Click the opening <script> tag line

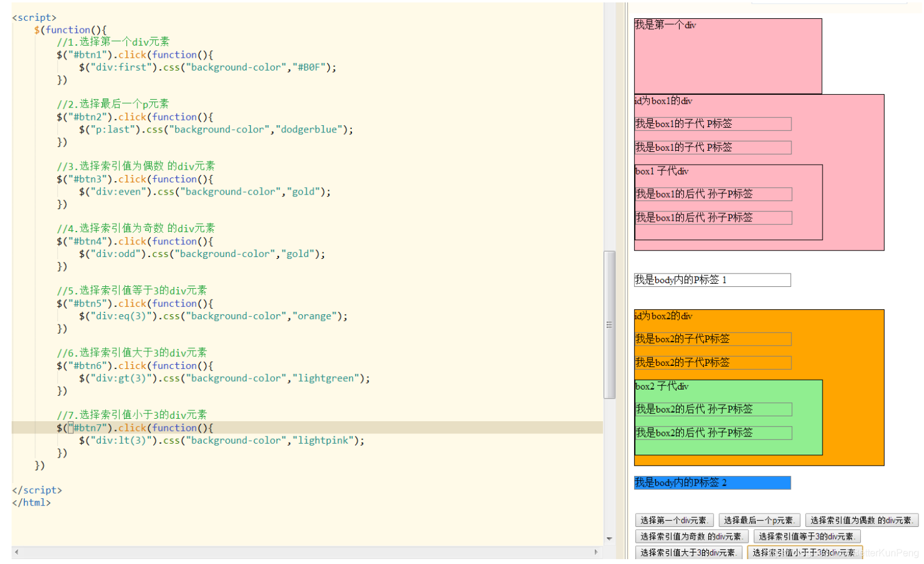tap(34, 18)
